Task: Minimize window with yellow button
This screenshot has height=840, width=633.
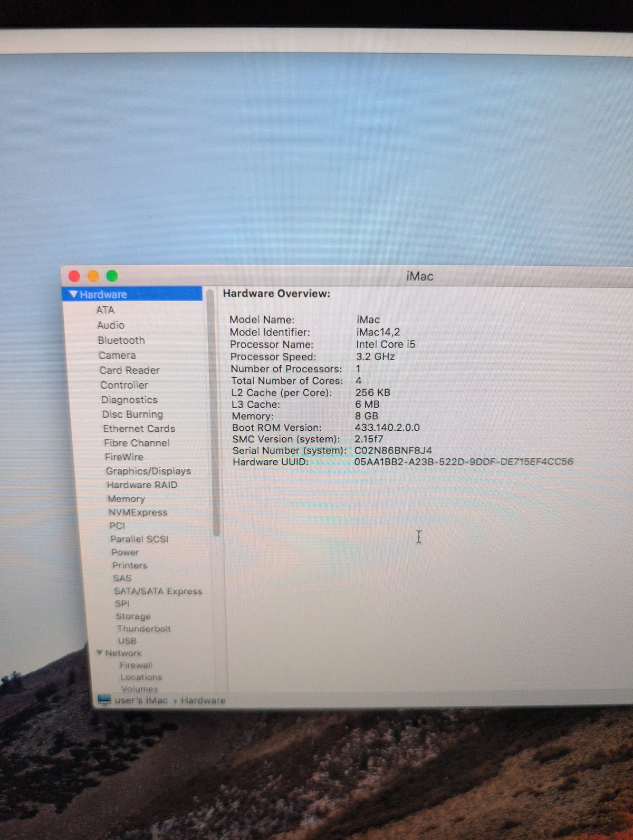Action: coord(93,276)
